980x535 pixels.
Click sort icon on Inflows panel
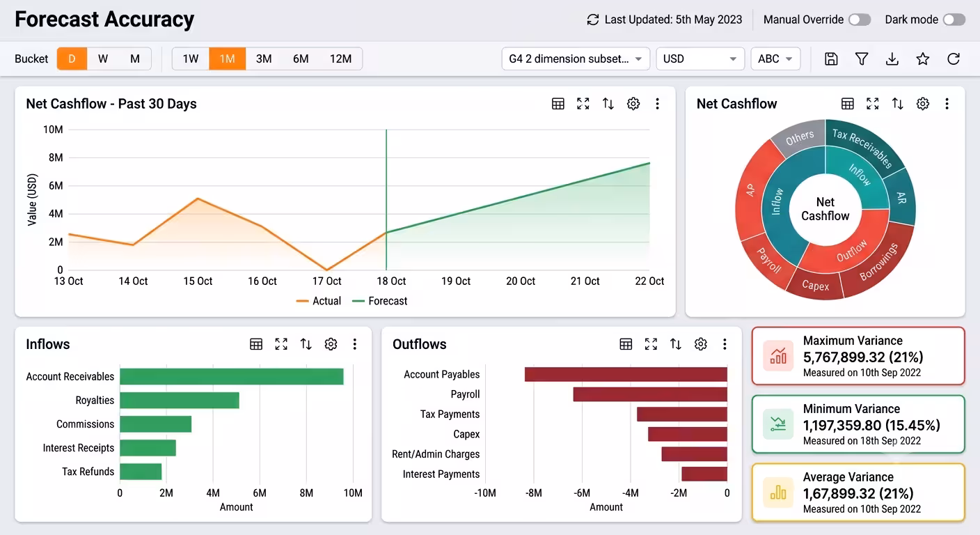tap(306, 344)
